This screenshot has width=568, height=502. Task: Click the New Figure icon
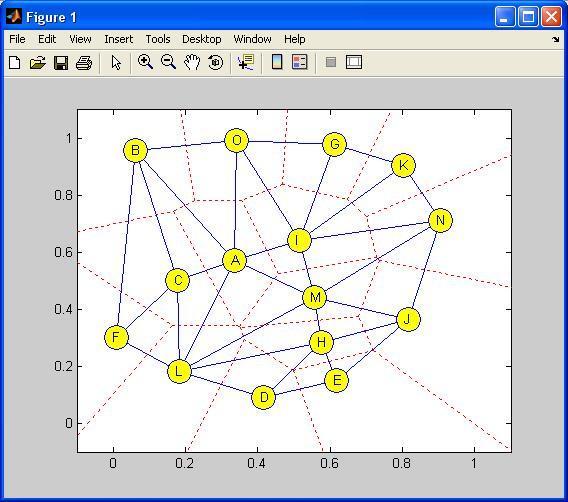[x=14, y=63]
